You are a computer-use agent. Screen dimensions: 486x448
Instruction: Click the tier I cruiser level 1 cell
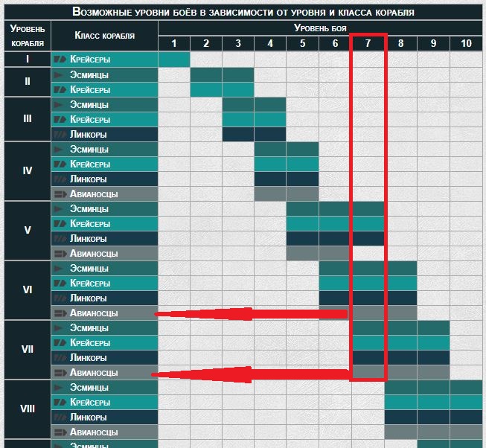point(174,60)
